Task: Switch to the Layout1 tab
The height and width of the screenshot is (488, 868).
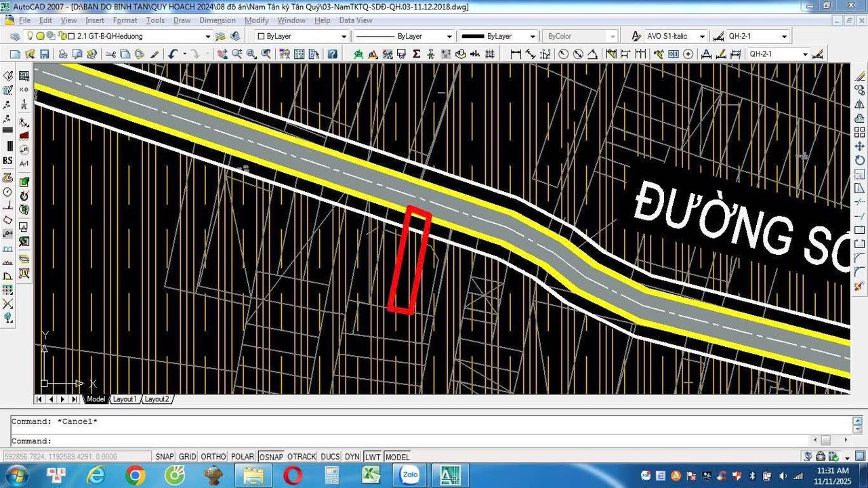Action: click(125, 399)
